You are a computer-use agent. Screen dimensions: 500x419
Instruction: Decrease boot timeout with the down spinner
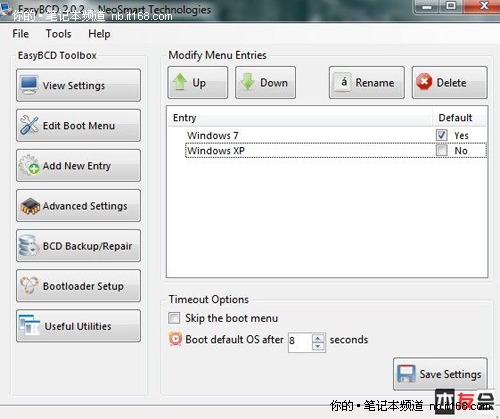[318, 346]
